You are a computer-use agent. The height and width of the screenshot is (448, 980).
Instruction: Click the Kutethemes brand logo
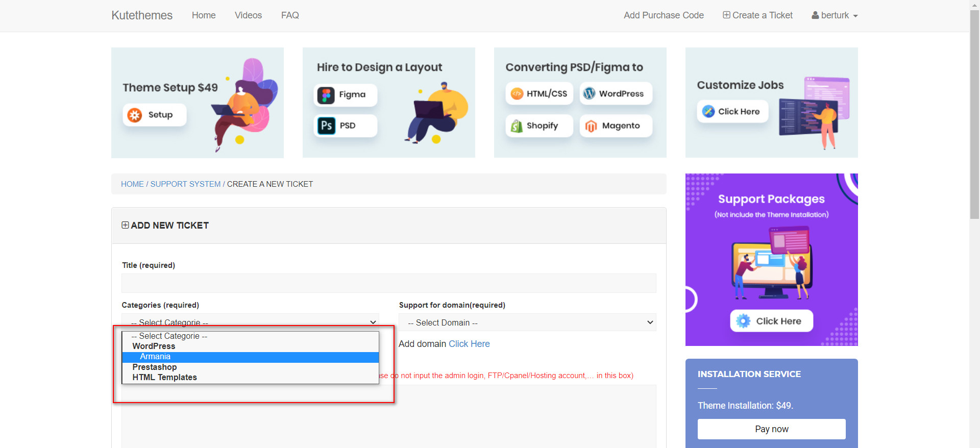click(142, 15)
